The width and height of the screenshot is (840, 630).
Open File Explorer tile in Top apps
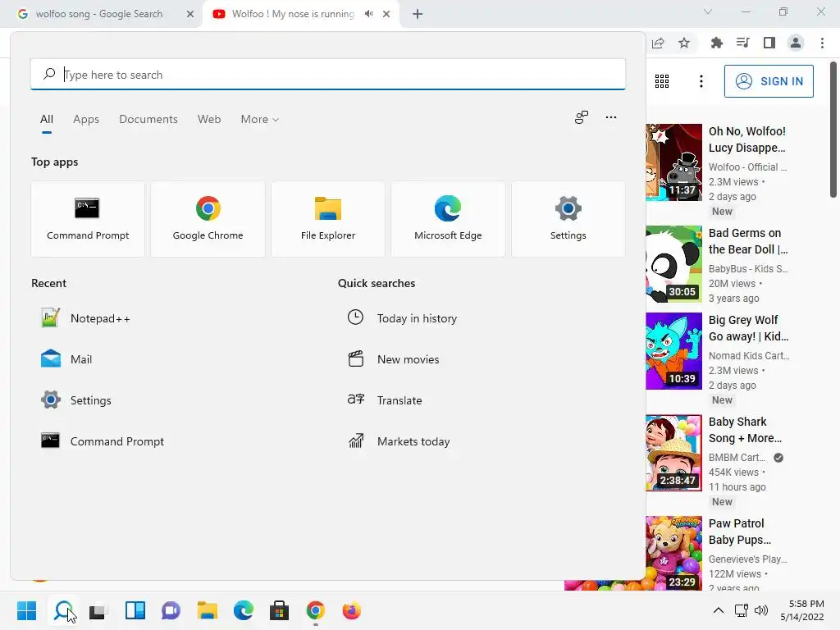coord(328,219)
